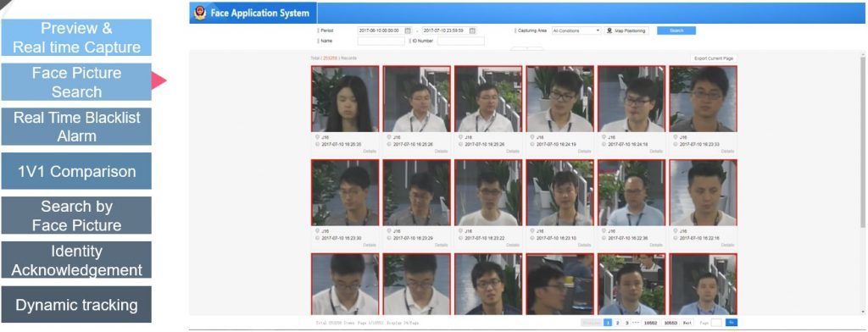
Task: Select 1V1 Comparison menu item
Action: point(76,171)
